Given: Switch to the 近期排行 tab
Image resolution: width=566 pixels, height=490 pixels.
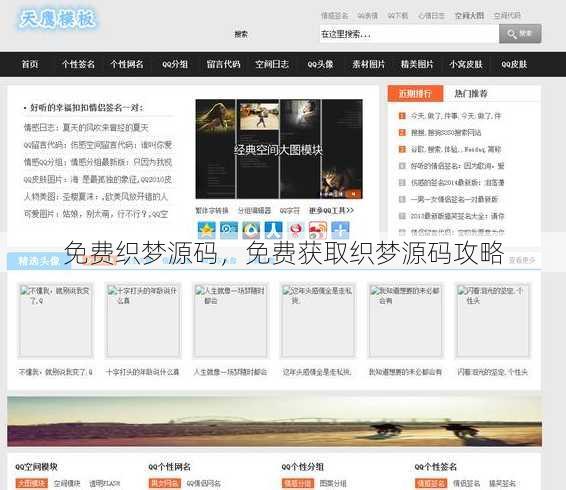Looking at the screenshot, I should coord(415,94).
